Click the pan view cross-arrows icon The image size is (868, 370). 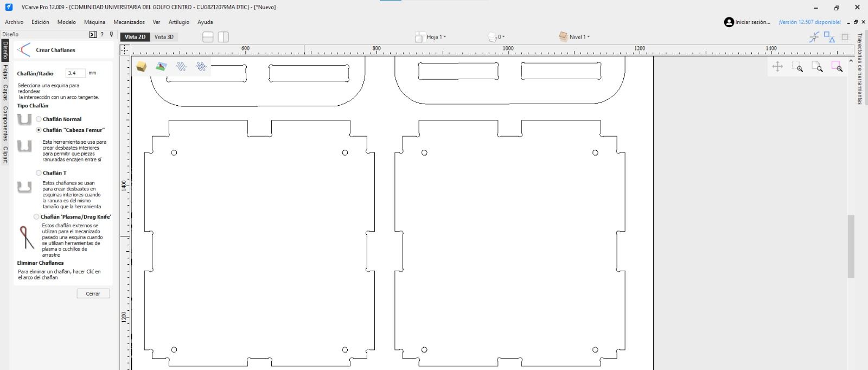[x=777, y=67]
